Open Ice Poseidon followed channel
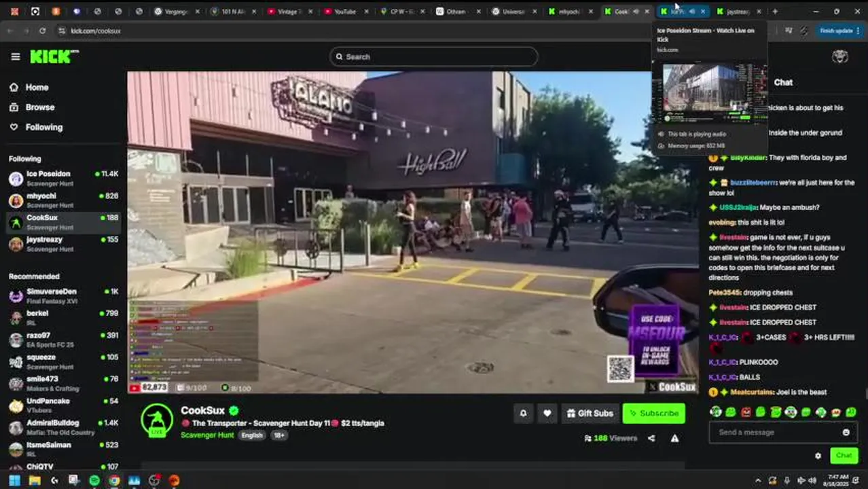Viewport: 868px width, 489px height. [64, 178]
